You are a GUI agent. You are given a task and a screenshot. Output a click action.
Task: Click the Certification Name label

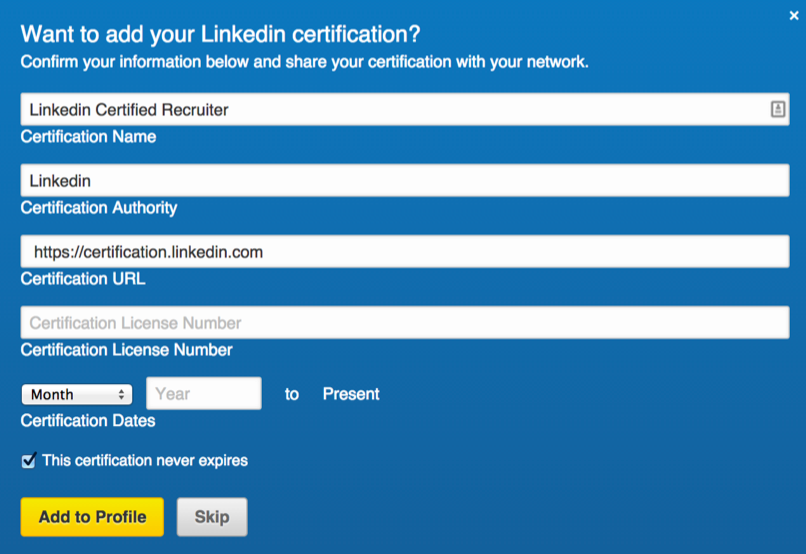click(x=88, y=137)
